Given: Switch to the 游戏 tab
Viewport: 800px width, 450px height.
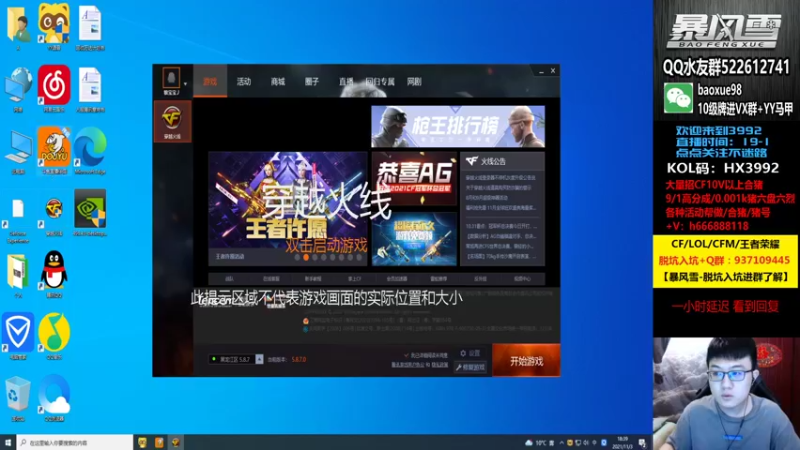Looking at the screenshot, I should 210,82.
